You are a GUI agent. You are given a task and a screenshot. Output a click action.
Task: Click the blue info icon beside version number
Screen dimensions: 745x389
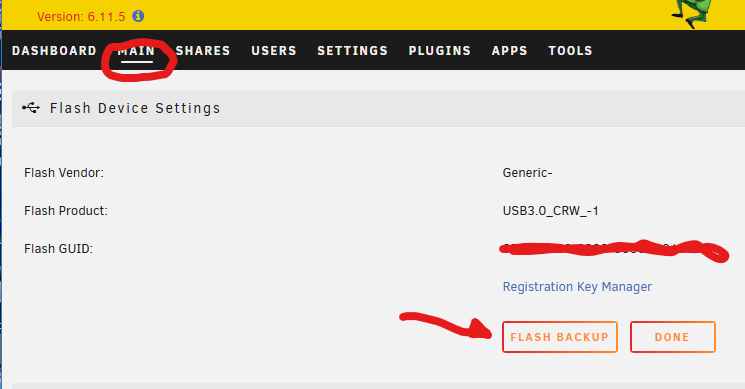coord(138,16)
